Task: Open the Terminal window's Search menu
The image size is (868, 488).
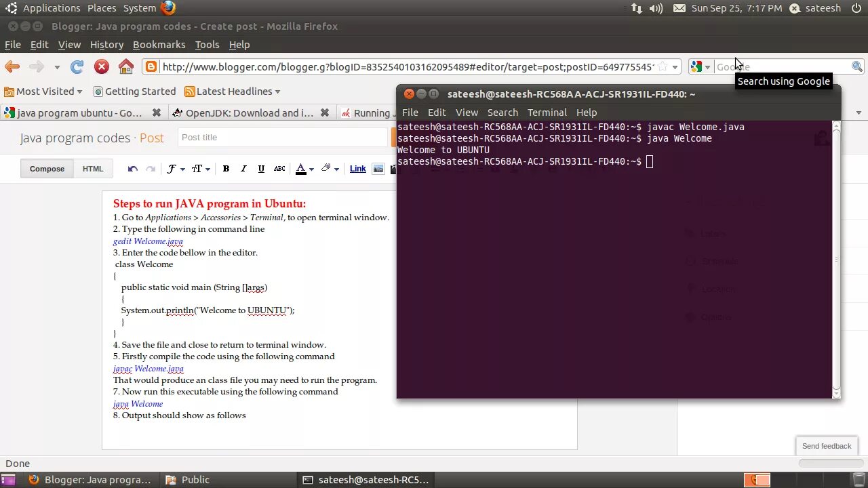Action: point(502,113)
